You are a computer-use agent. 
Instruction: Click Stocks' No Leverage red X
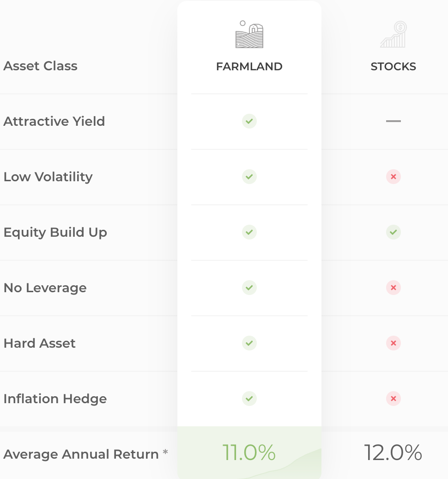394,288
